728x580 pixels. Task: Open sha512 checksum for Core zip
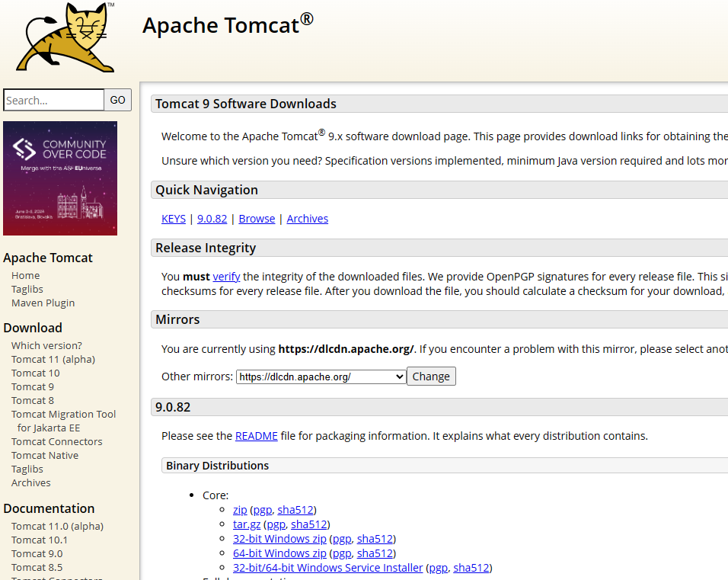(295, 510)
